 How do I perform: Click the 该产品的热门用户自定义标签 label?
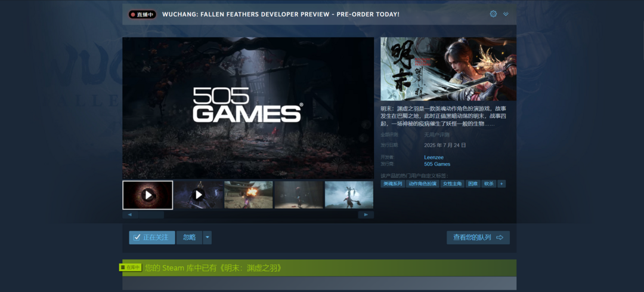[414, 176]
